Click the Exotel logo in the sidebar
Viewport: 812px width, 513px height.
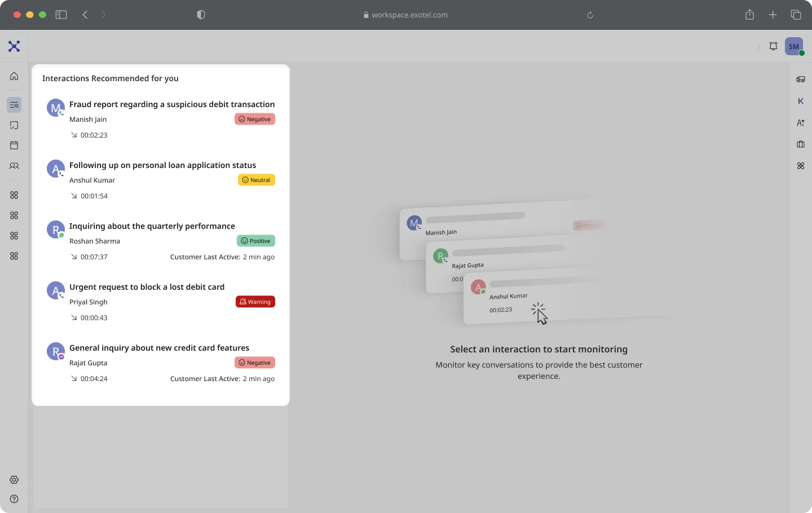(14, 46)
